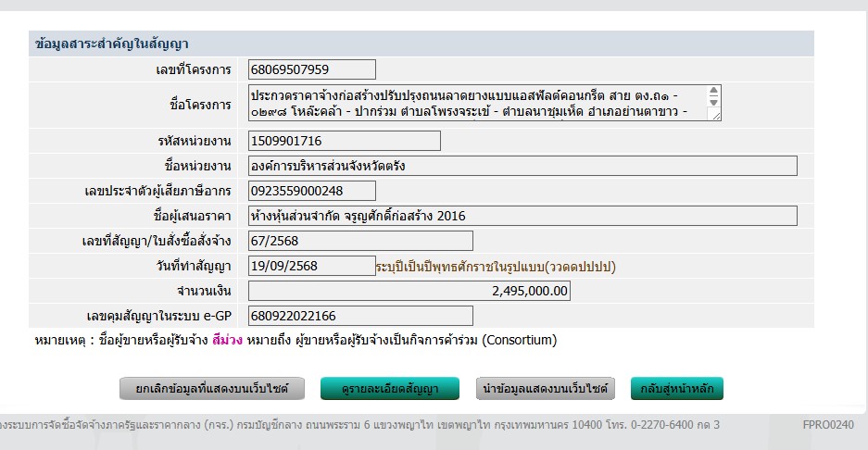
Task: Click scroll up arrow in project name box
Action: pyautogui.click(x=714, y=90)
